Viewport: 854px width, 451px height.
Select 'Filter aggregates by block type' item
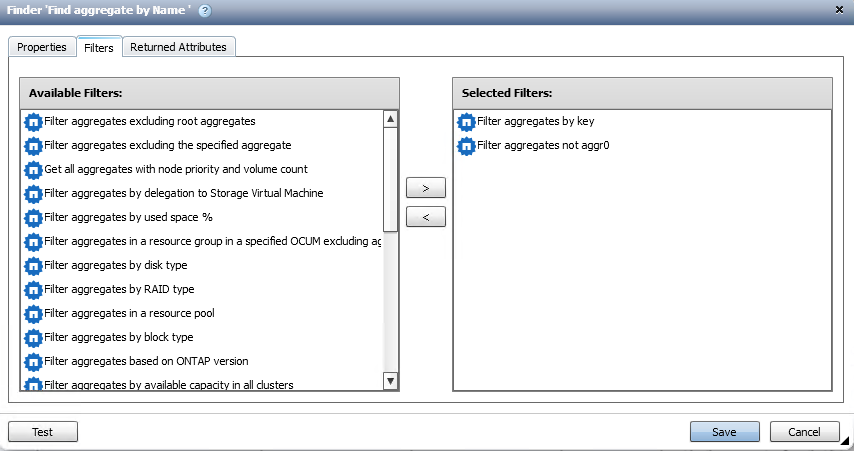(119, 338)
